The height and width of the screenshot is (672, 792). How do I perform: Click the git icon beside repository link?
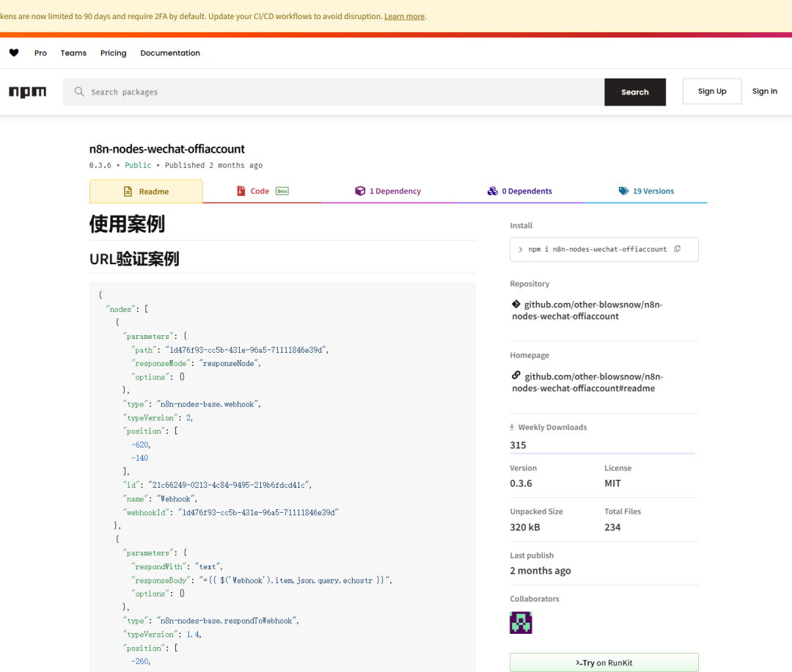point(516,304)
